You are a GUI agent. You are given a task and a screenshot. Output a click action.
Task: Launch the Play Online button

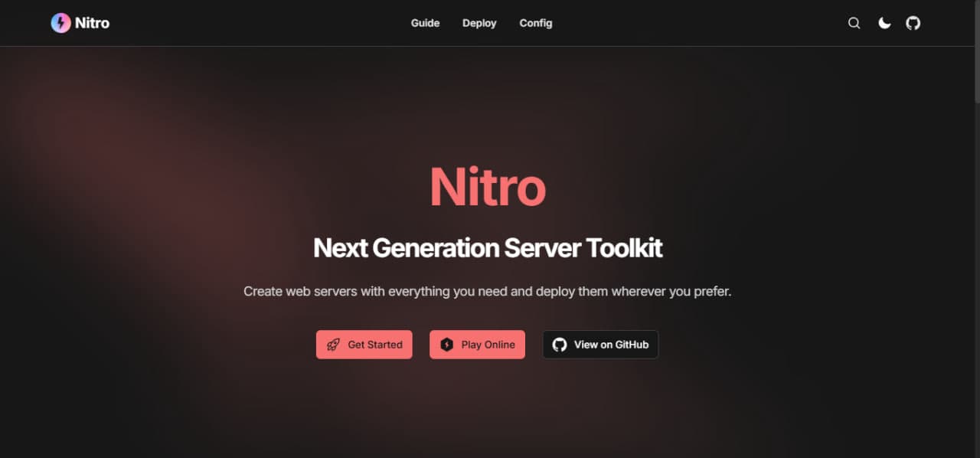pos(477,345)
